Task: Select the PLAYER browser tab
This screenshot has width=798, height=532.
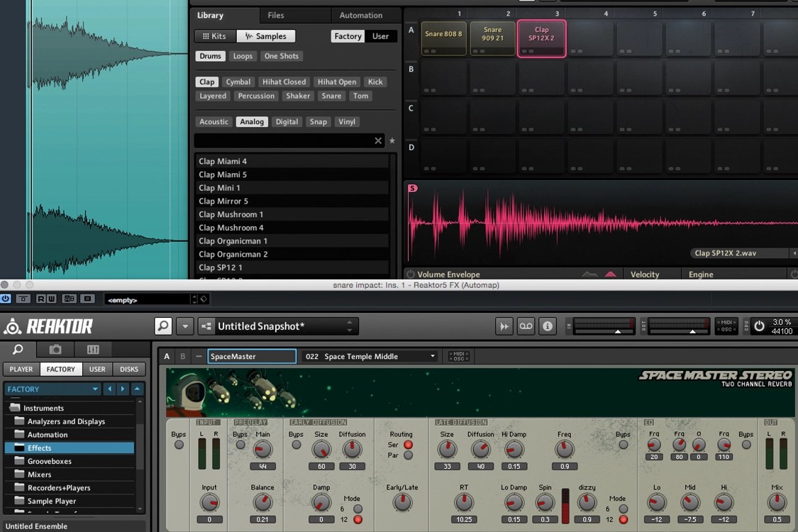Action: [x=21, y=369]
